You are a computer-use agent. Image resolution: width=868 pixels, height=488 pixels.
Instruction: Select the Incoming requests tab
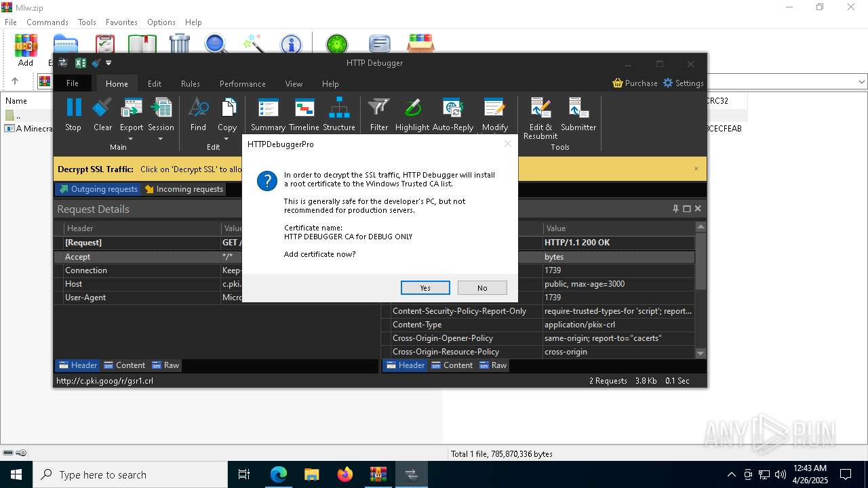pos(184,189)
